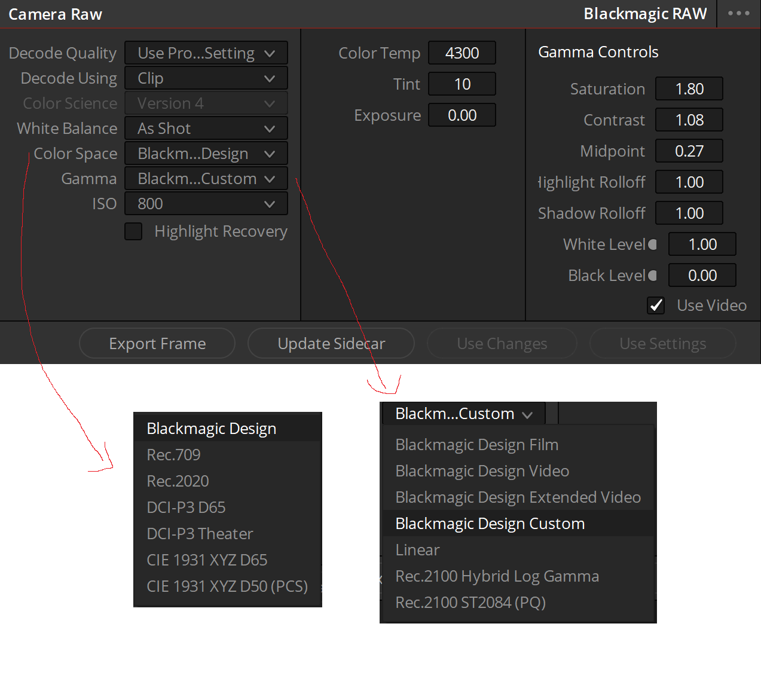Click the White Level reset dot
This screenshot has height=700, width=761.
point(653,244)
